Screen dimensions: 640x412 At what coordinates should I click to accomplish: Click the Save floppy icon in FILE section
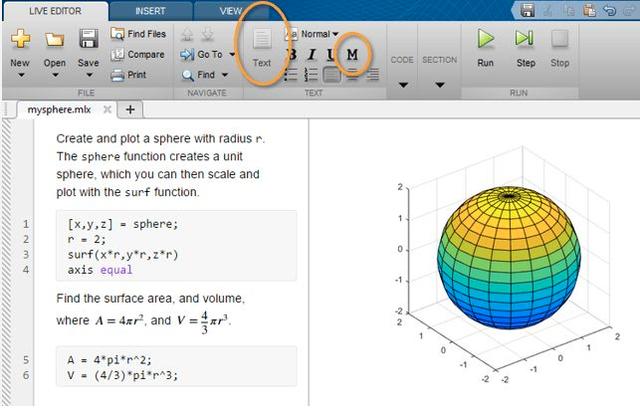click(x=89, y=39)
